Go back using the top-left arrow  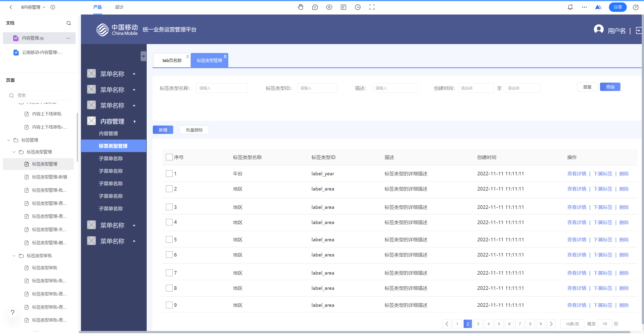click(11, 7)
